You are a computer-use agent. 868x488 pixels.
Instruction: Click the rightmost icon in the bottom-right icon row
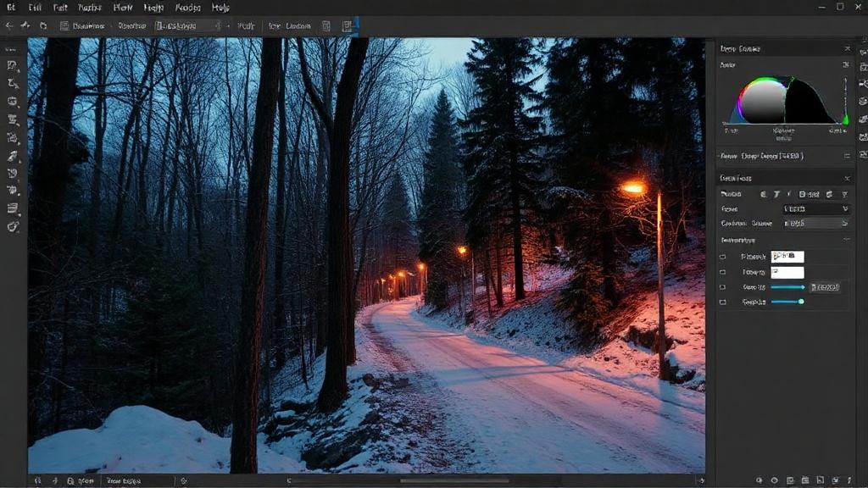(x=850, y=480)
